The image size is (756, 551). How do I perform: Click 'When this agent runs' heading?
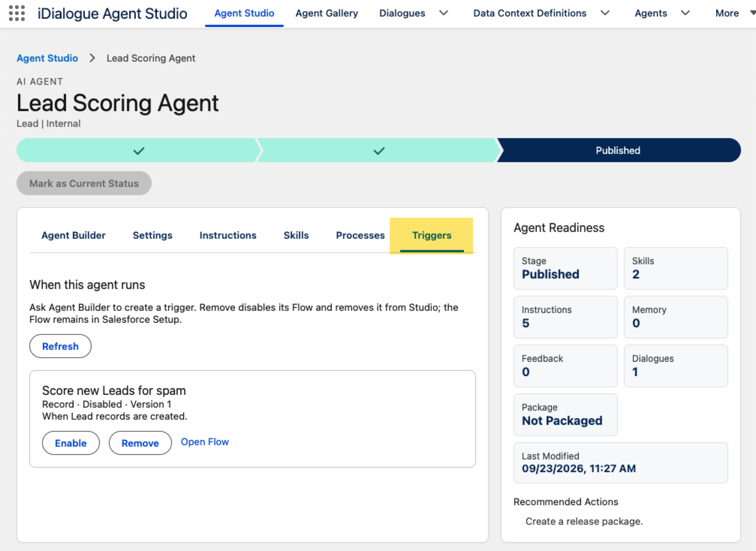[x=87, y=285]
